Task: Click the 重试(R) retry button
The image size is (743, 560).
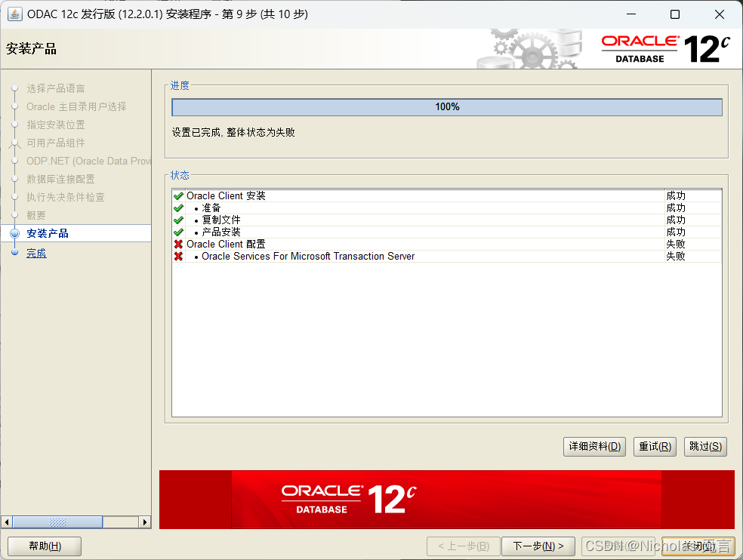Action: (654, 446)
